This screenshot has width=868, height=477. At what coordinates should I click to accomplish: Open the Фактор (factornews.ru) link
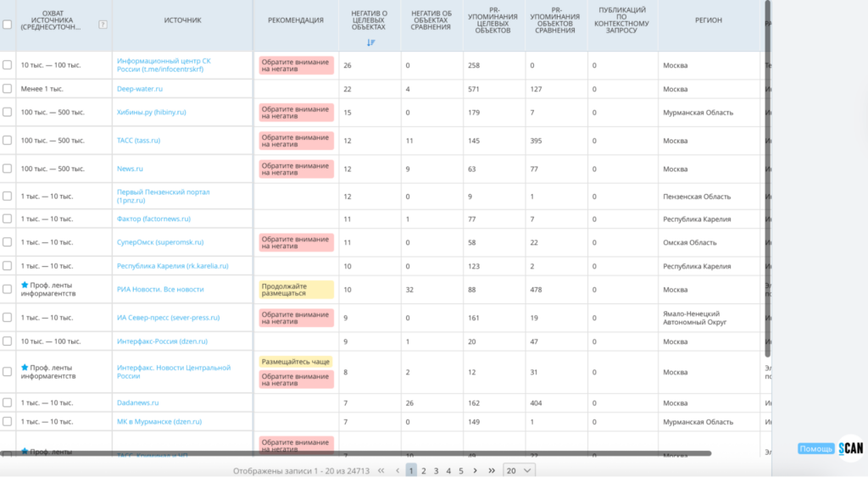(153, 219)
